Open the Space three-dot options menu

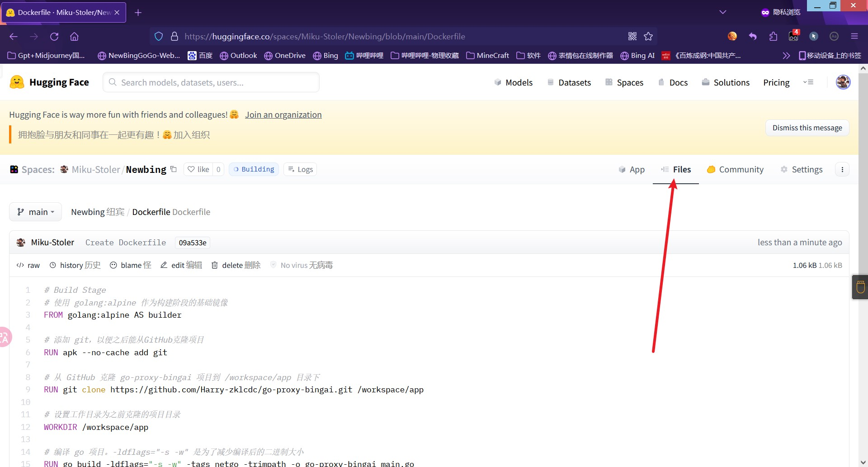[842, 169]
